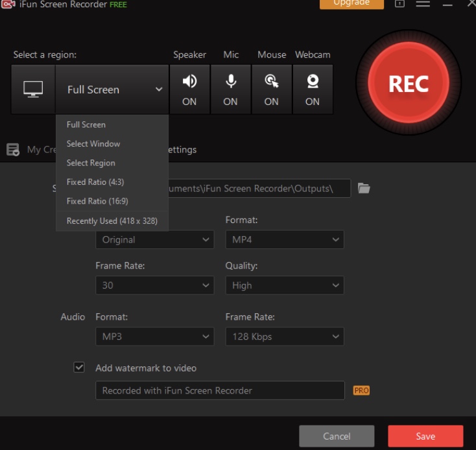Expand the Quality High dropdown

tap(284, 285)
